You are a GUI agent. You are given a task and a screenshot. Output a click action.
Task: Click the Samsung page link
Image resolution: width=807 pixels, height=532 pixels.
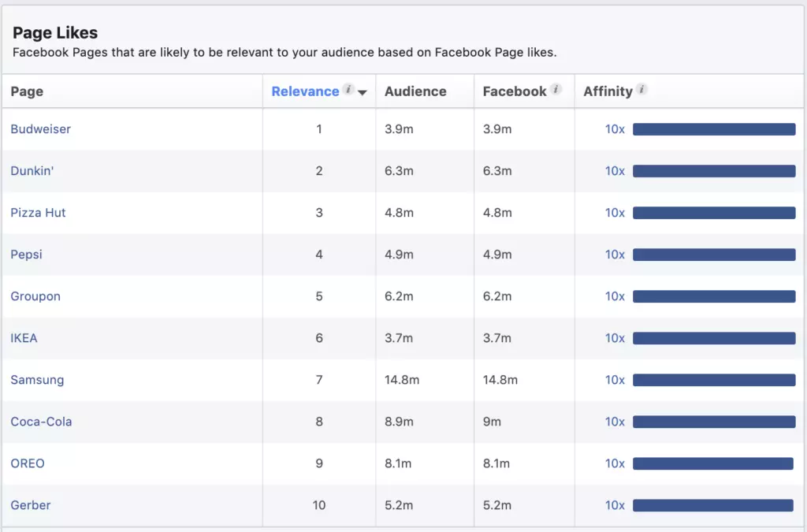pos(37,380)
